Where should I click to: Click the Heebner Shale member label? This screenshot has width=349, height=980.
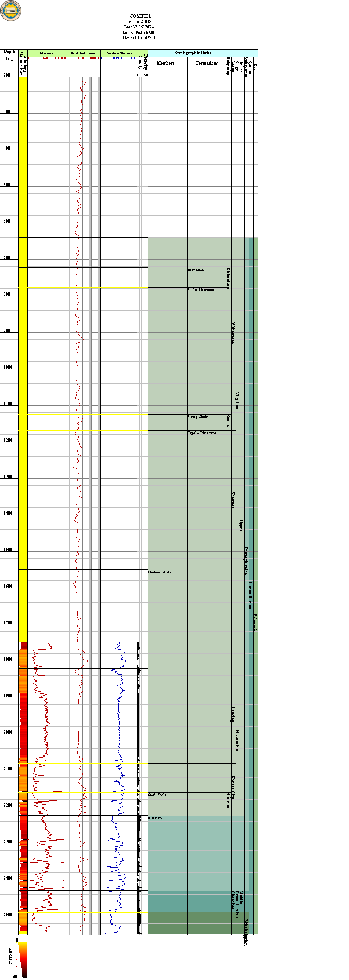coord(160,572)
